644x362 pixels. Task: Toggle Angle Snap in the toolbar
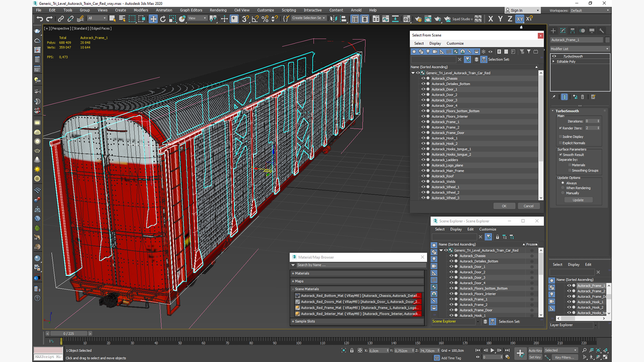coord(255,19)
